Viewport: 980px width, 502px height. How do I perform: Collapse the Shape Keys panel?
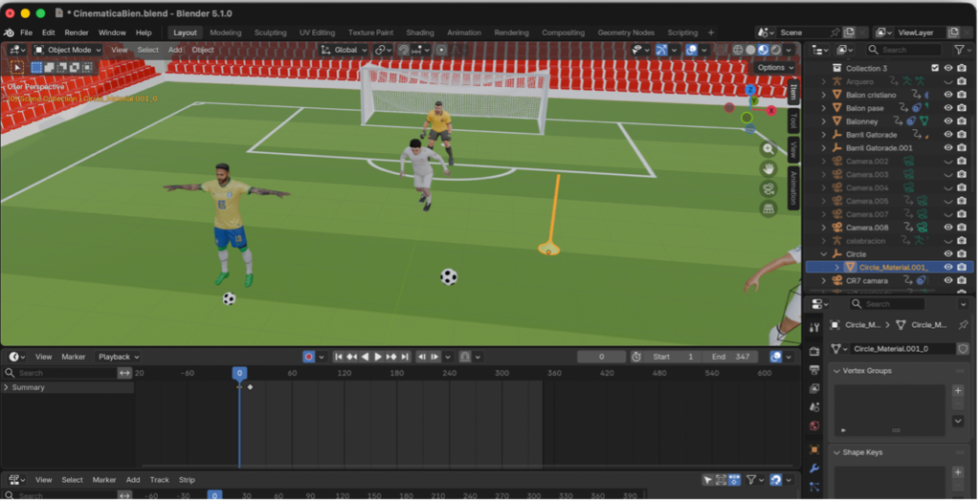(x=838, y=453)
